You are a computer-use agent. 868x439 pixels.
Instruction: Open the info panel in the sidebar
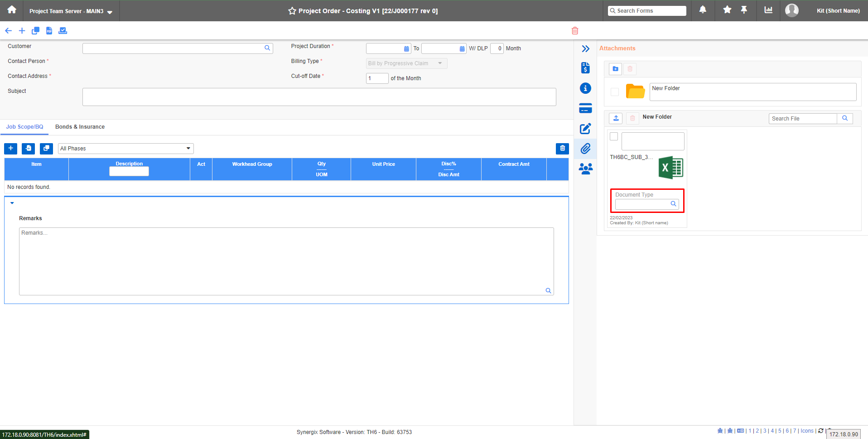point(585,88)
